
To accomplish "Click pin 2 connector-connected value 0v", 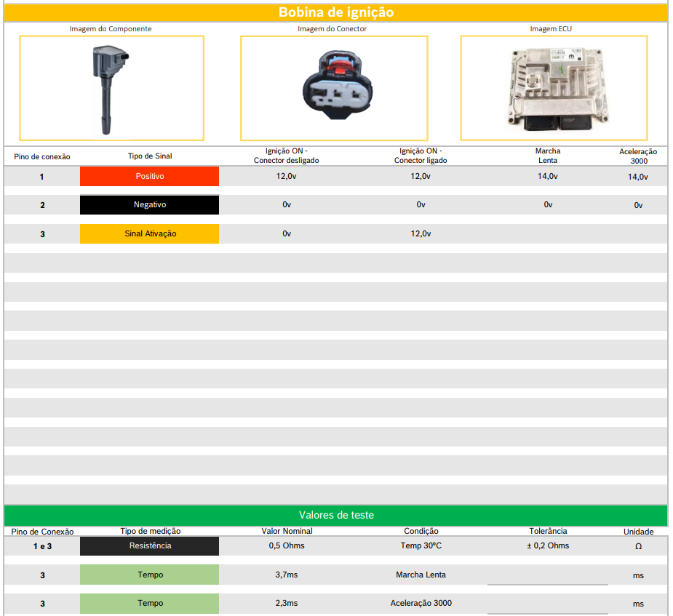I will coord(421,204).
